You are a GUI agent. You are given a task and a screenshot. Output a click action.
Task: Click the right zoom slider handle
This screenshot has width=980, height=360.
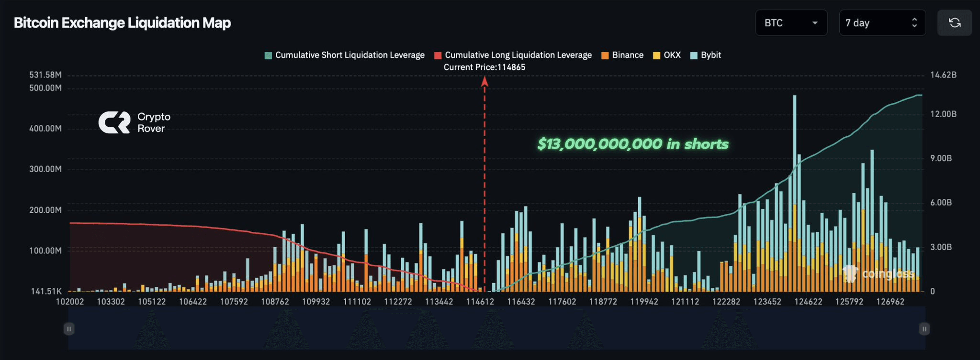coord(924,329)
